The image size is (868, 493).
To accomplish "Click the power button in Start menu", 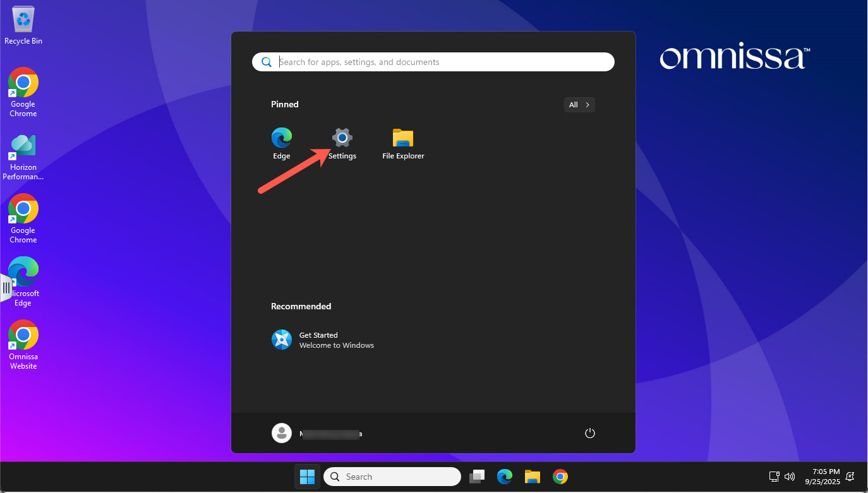I will pyautogui.click(x=589, y=433).
